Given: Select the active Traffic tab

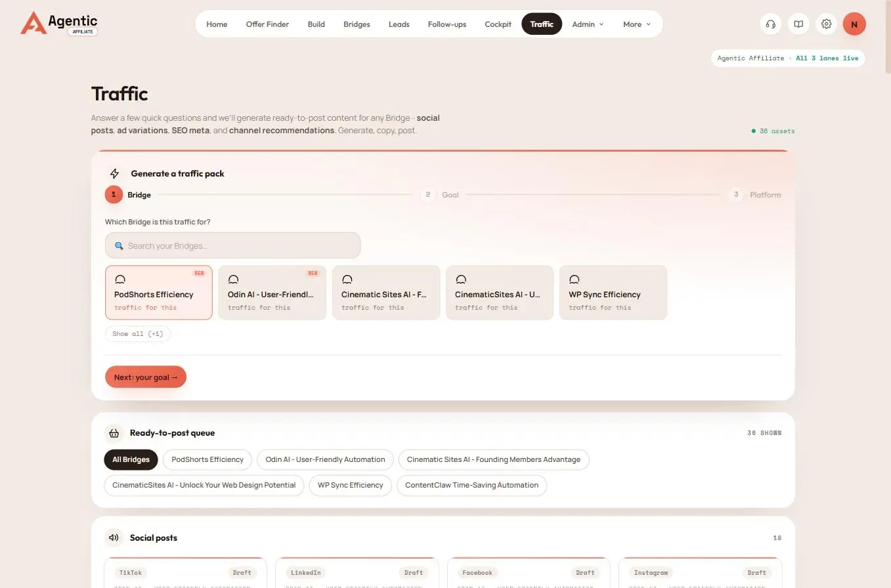Looking at the screenshot, I should [x=542, y=24].
